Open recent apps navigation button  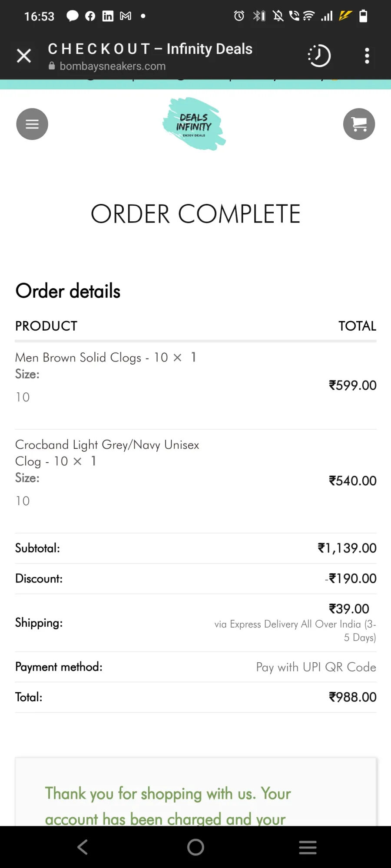308,847
